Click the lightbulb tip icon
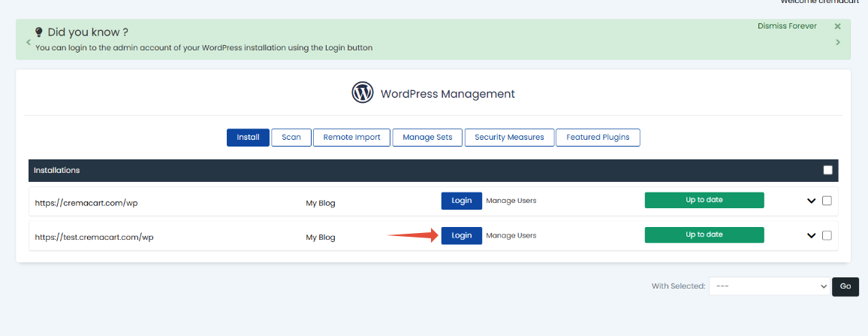 point(39,32)
